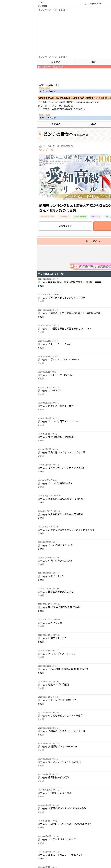Click thumbnail of 世界の果てまでイッテQ！Part150 thread

pos(42,300)
